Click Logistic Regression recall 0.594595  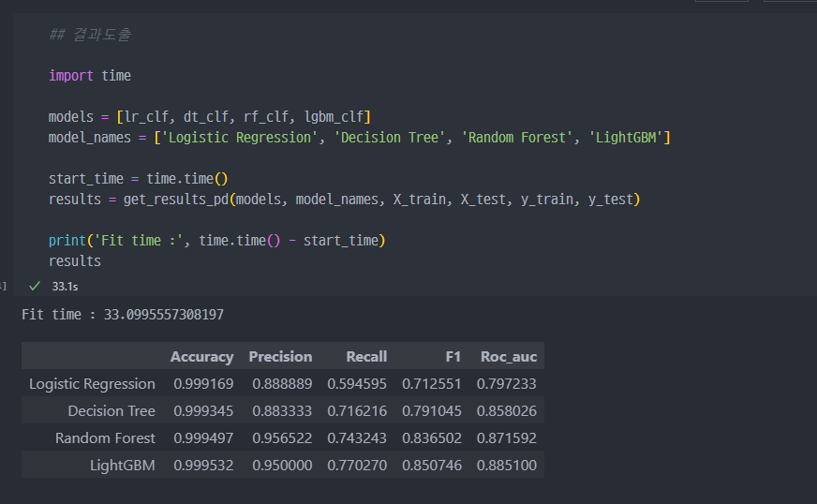[357, 384]
